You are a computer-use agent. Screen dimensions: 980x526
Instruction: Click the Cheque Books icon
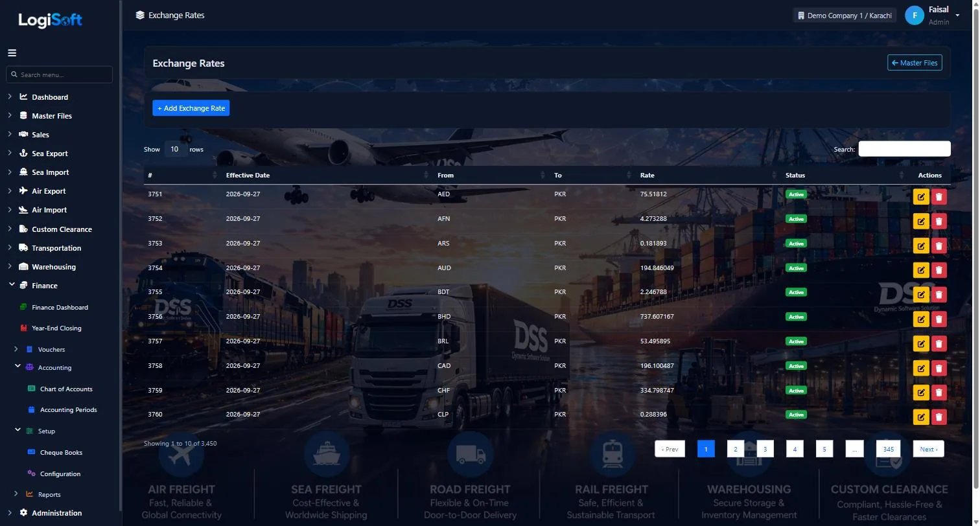click(x=31, y=453)
